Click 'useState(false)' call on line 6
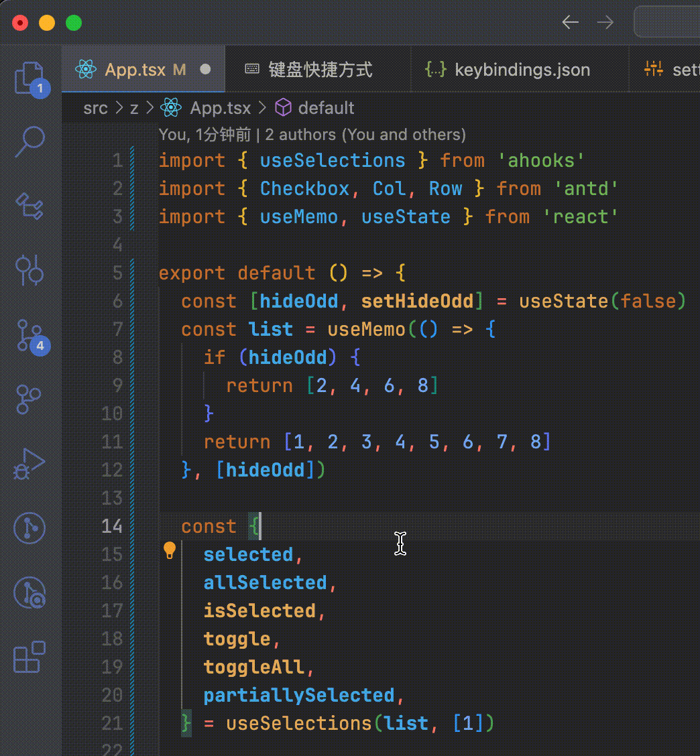 pos(603,301)
